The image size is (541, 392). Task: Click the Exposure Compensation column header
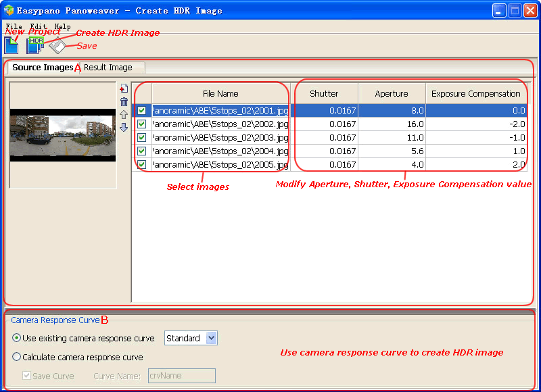[476, 93]
